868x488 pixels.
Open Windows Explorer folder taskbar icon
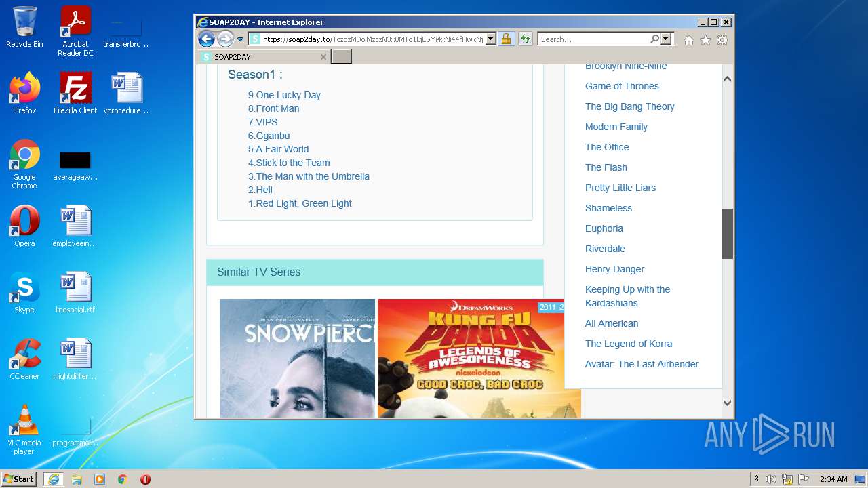click(77, 479)
